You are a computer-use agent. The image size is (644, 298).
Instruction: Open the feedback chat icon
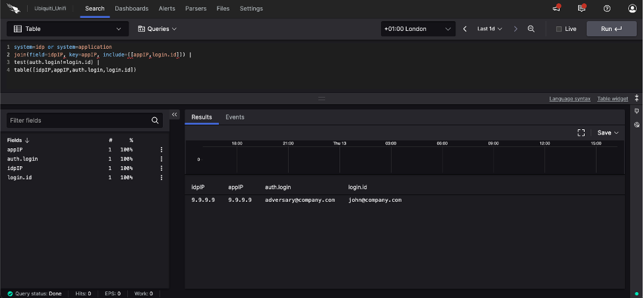(581, 9)
